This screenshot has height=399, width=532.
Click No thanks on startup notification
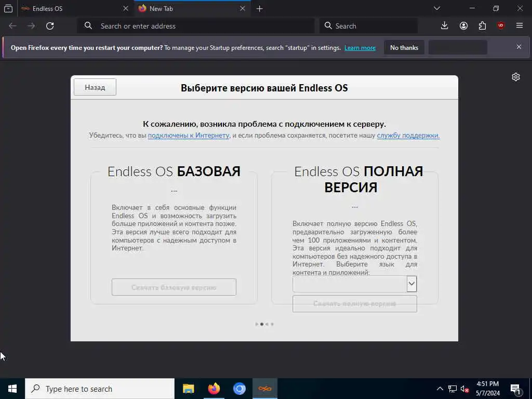pos(404,47)
